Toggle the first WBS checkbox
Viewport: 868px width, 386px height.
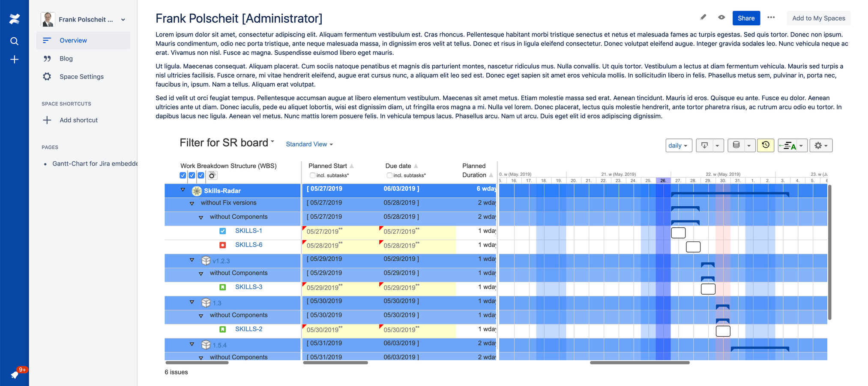[x=183, y=175]
